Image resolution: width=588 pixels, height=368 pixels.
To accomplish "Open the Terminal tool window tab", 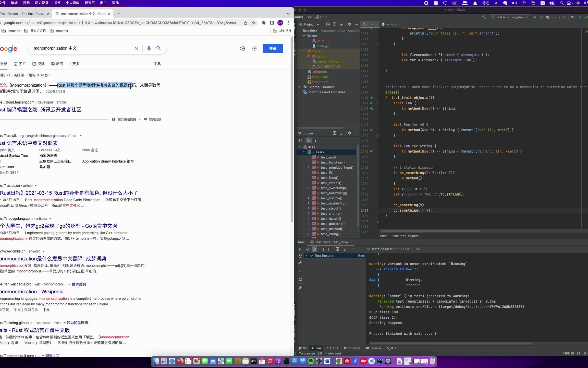I will point(374,348).
